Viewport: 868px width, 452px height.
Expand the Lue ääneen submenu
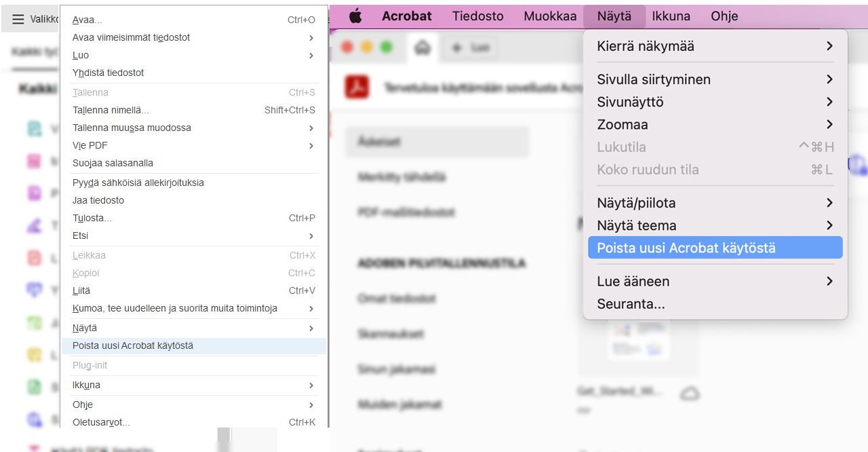(633, 281)
